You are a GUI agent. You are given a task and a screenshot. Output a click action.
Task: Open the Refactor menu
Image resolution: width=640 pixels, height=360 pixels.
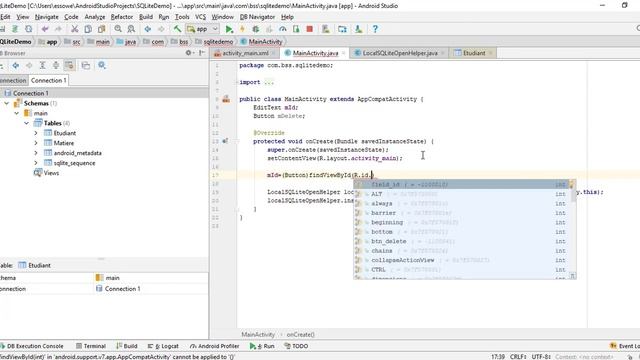pos(122,17)
